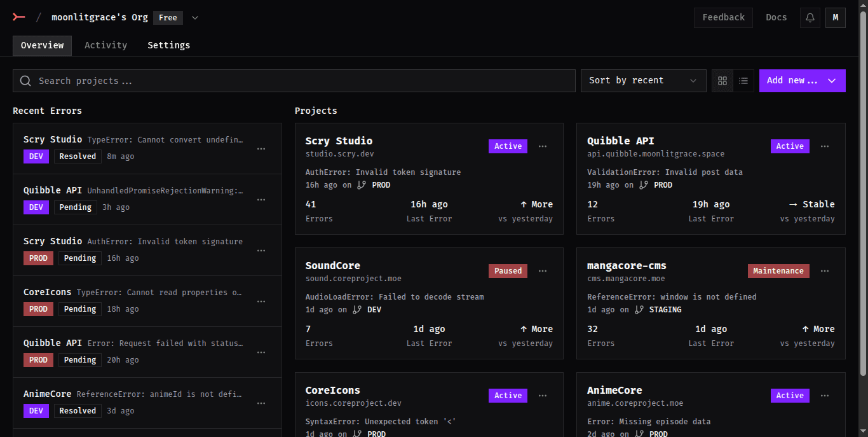Select 'cms.mangacore.moe' domain text
This screenshot has height=437, width=868.
tap(626, 279)
